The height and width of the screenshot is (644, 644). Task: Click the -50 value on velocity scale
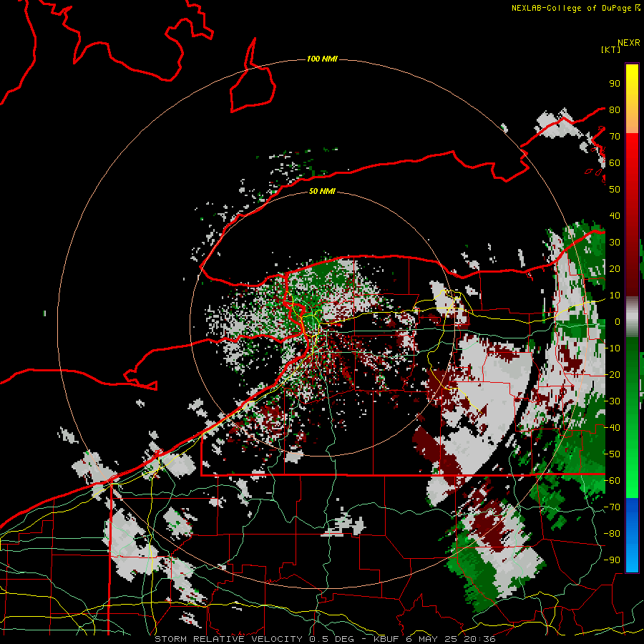(x=612, y=454)
